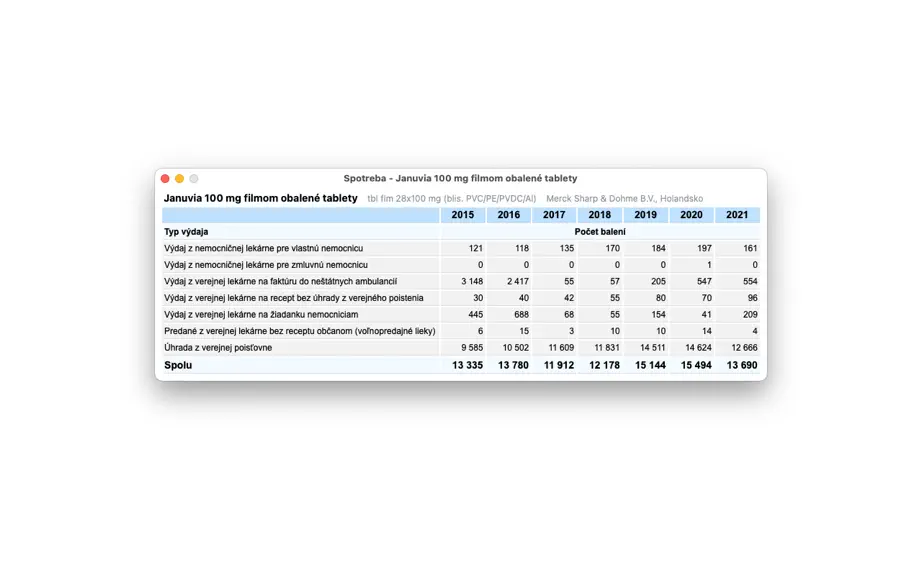Click value '2 417' in faktúru row
The image size is (922, 576).
tap(518, 281)
